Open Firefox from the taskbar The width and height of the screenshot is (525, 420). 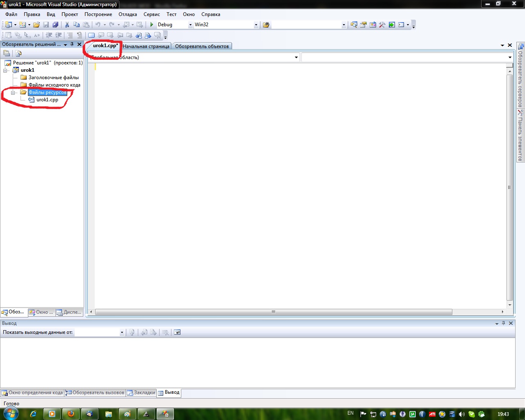pos(71,414)
